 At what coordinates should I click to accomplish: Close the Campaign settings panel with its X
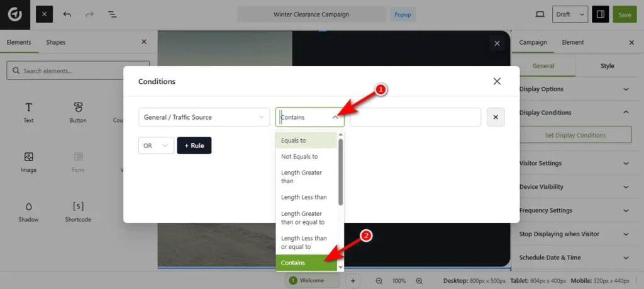(631, 42)
